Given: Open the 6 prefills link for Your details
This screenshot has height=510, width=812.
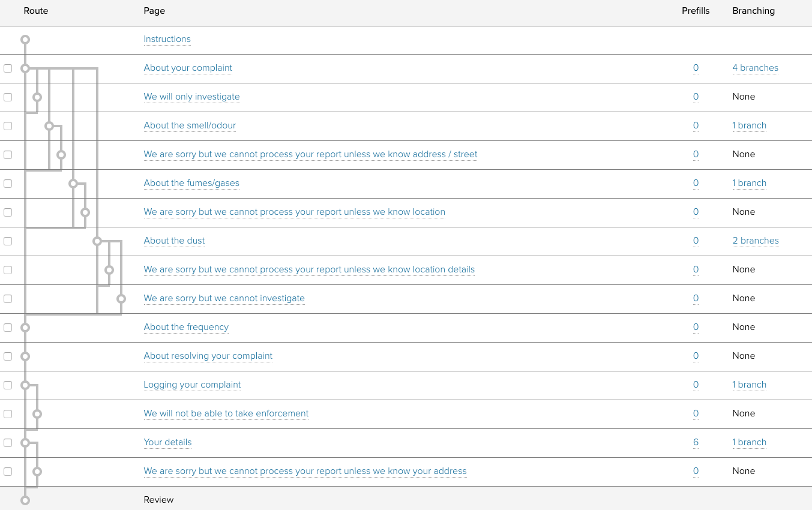Looking at the screenshot, I should click(696, 442).
